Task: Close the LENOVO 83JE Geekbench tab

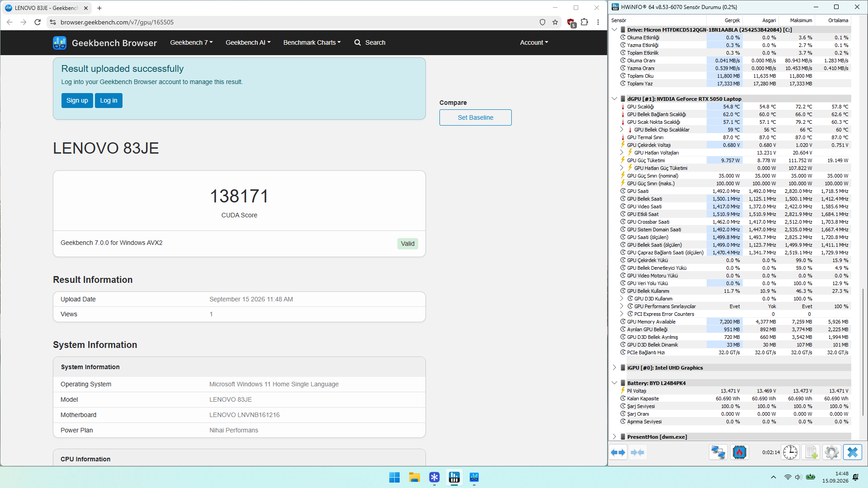Action: (86, 8)
